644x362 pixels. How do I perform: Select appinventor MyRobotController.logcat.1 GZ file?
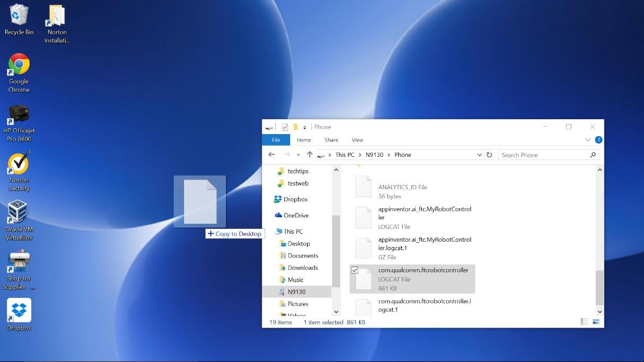(x=412, y=248)
